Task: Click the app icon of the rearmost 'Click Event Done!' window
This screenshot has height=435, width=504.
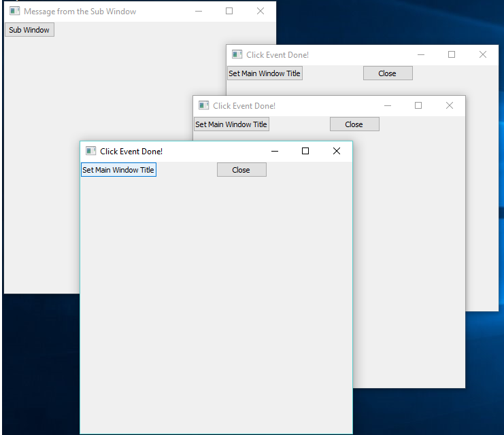Action: [237, 54]
